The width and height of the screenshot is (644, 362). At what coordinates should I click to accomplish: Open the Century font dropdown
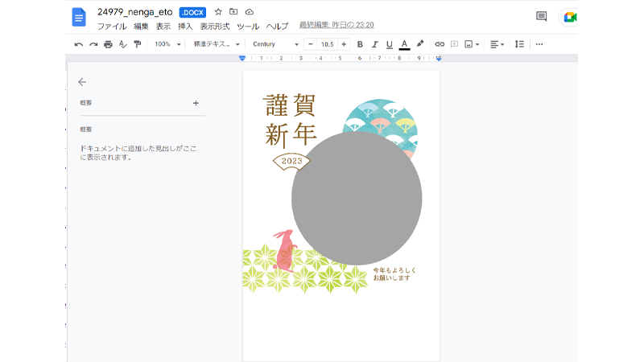point(275,44)
